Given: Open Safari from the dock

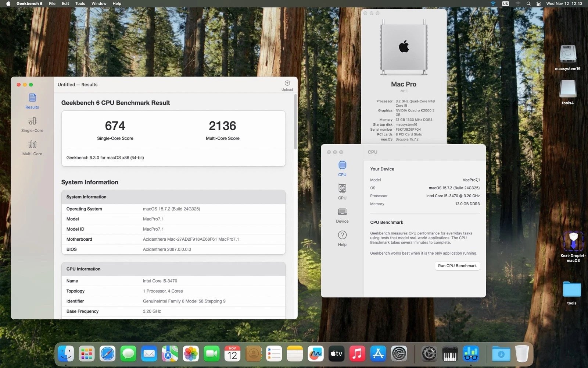Looking at the screenshot, I should click(107, 354).
